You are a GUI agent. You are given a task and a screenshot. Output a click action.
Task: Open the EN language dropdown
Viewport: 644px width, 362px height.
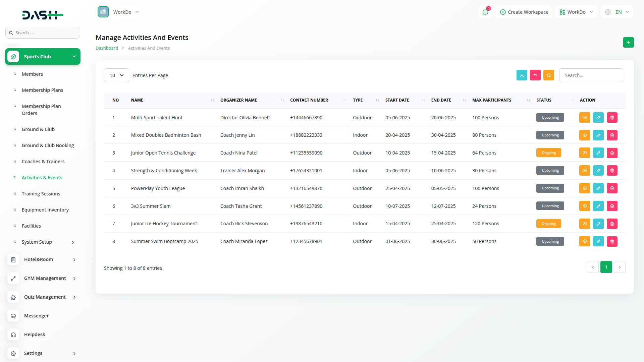tap(617, 12)
